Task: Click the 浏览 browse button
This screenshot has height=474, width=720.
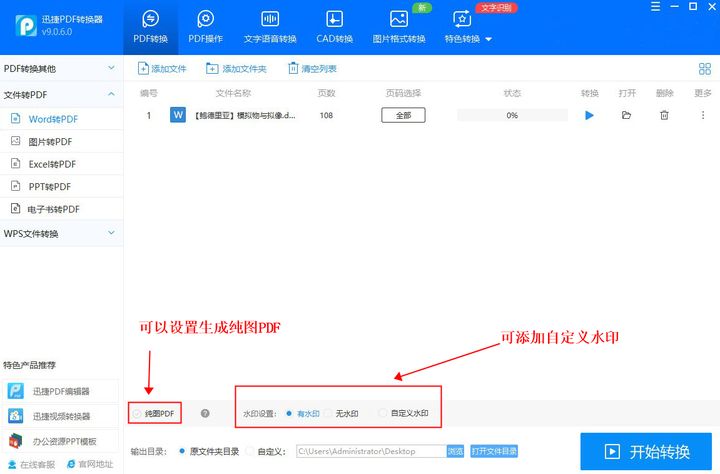Action: [x=455, y=451]
